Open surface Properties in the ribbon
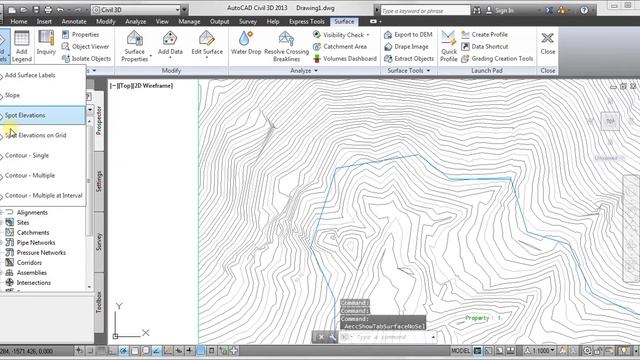Image resolution: width=640 pixels, height=360 pixels. (x=80, y=35)
